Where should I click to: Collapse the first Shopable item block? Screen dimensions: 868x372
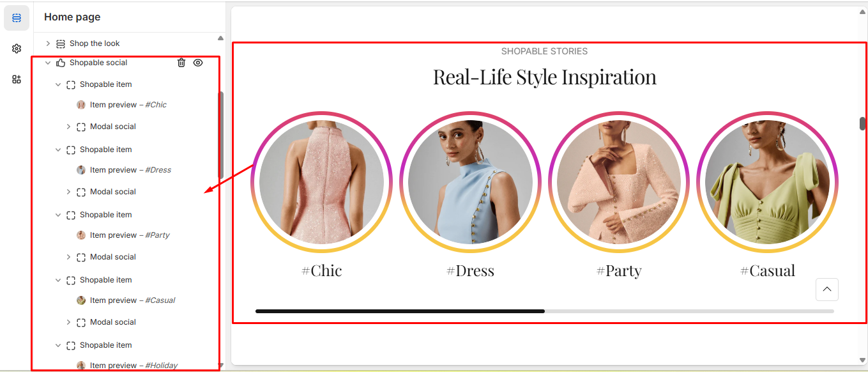[58, 84]
